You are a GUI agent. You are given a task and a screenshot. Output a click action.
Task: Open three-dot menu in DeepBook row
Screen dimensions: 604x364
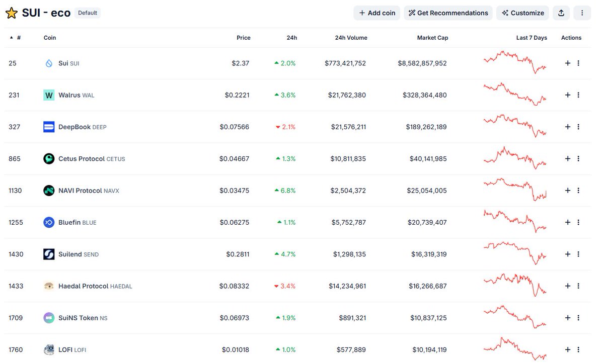click(x=578, y=127)
